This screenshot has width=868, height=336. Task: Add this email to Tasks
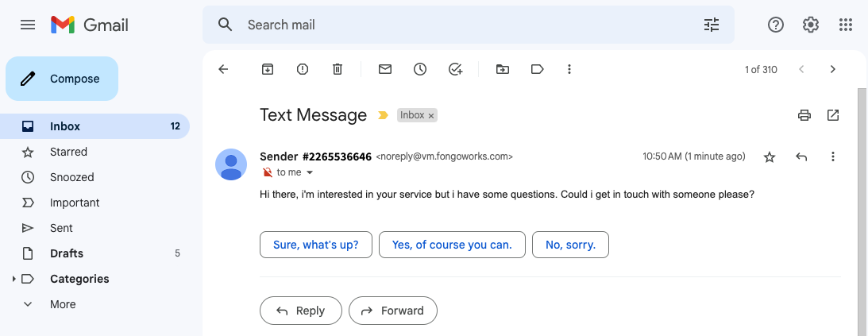(455, 69)
